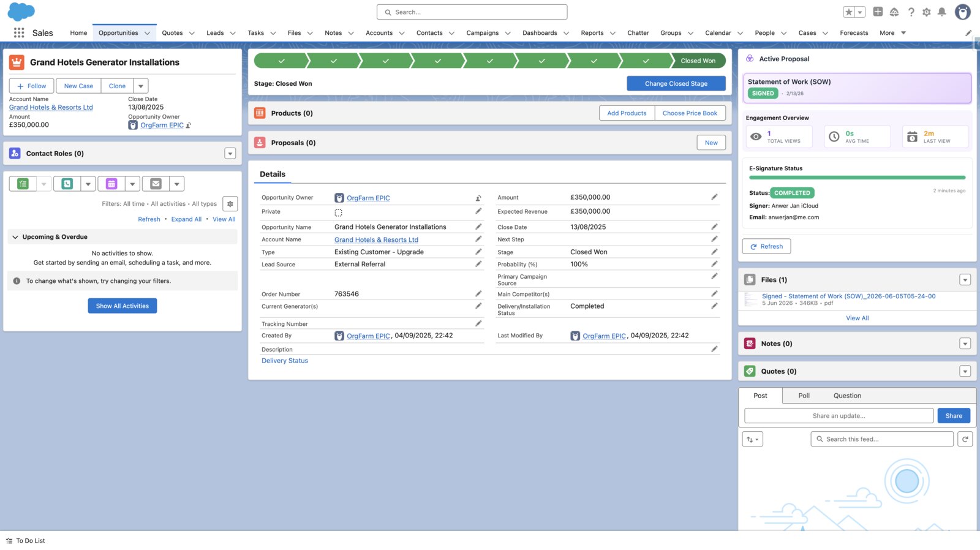Click the Refresh button in Active Proposal
Image resolution: width=980 pixels, height=550 pixels.
click(767, 246)
